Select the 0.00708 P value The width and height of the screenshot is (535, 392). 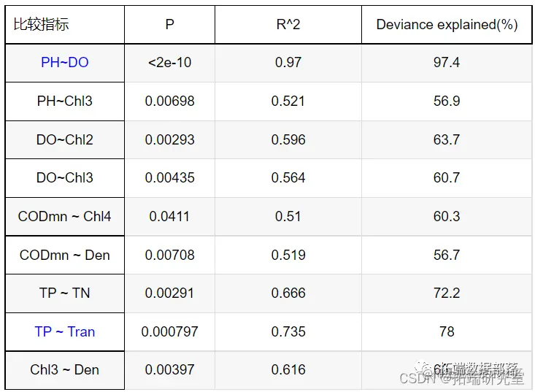(169, 255)
